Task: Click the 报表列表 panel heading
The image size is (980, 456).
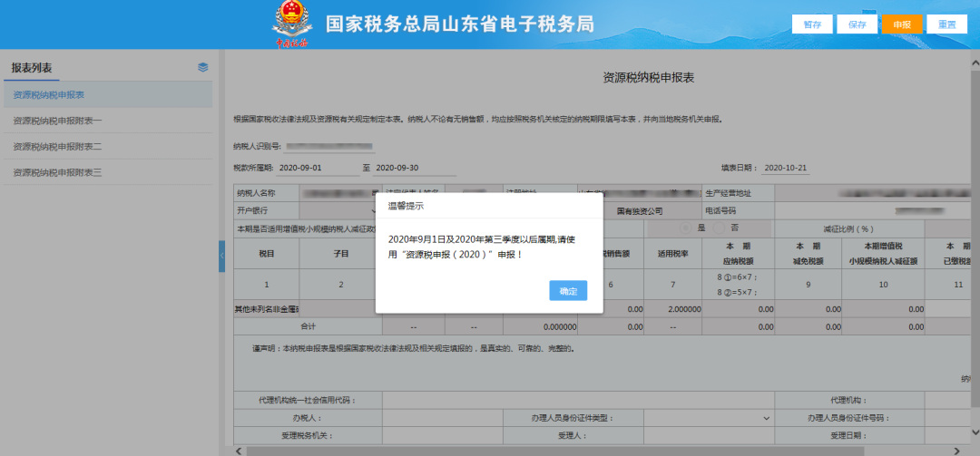Action: [31, 67]
